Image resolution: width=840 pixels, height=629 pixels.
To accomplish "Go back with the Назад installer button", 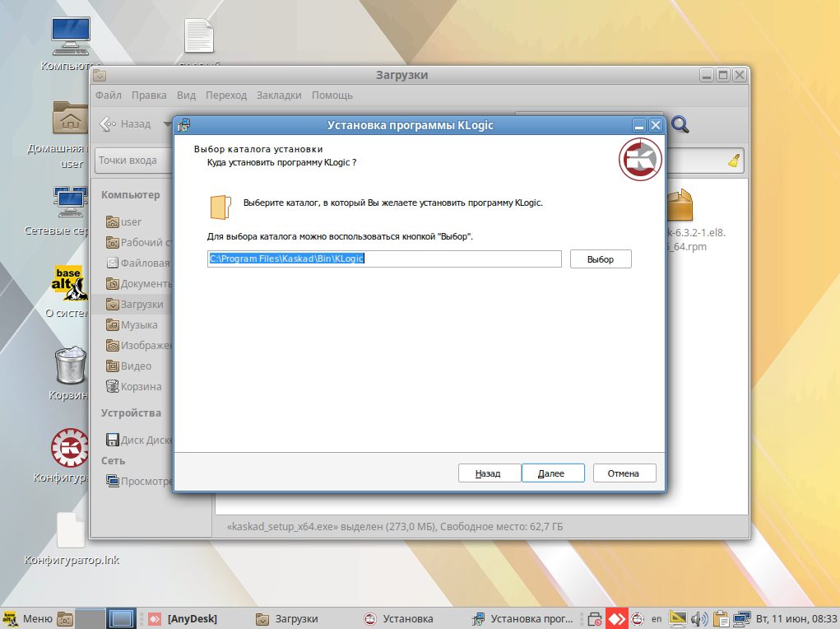I will click(x=488, y=473).
